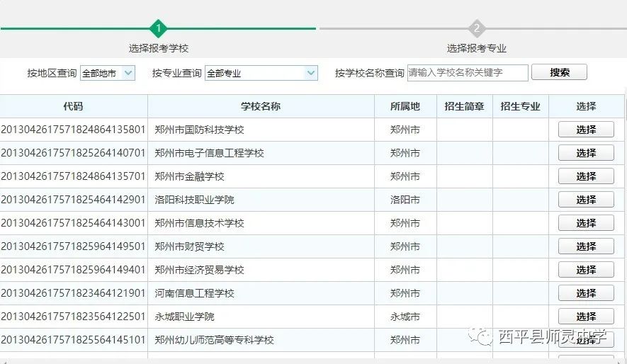Click school name 郑州市金融学校
This screenshot has height=364, width=627.
[189, 176]
